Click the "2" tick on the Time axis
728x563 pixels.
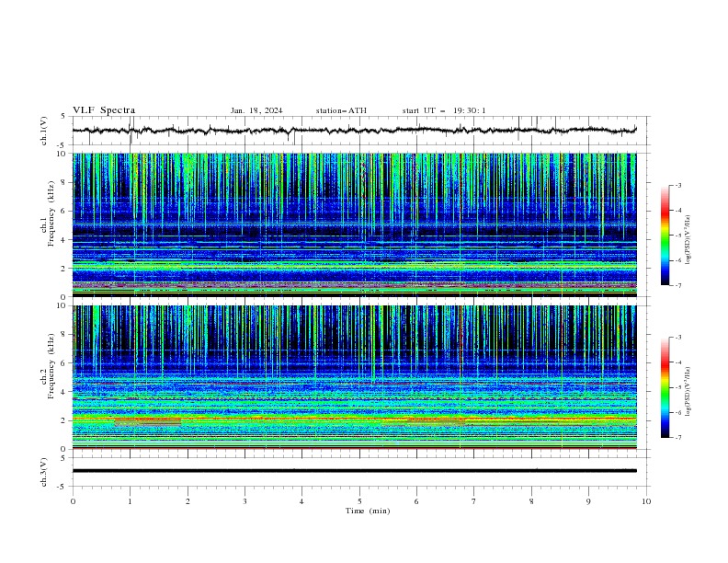[188, 501]
